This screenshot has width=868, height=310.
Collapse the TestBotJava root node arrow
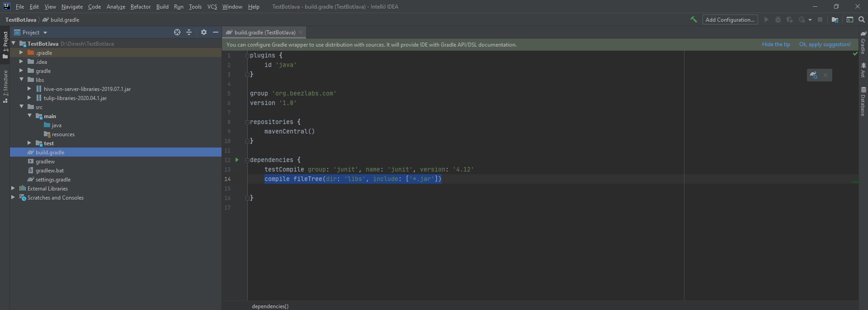[14, 43]
